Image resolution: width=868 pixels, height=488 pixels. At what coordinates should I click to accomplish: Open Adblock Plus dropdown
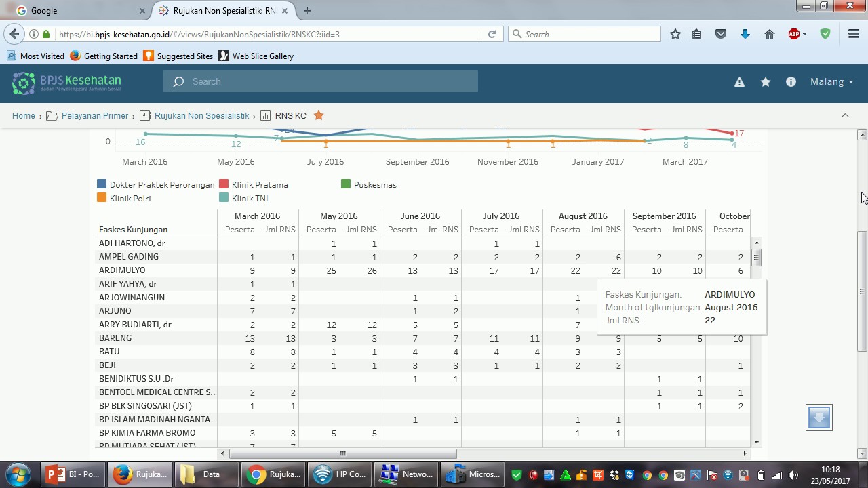coord(797,34)
